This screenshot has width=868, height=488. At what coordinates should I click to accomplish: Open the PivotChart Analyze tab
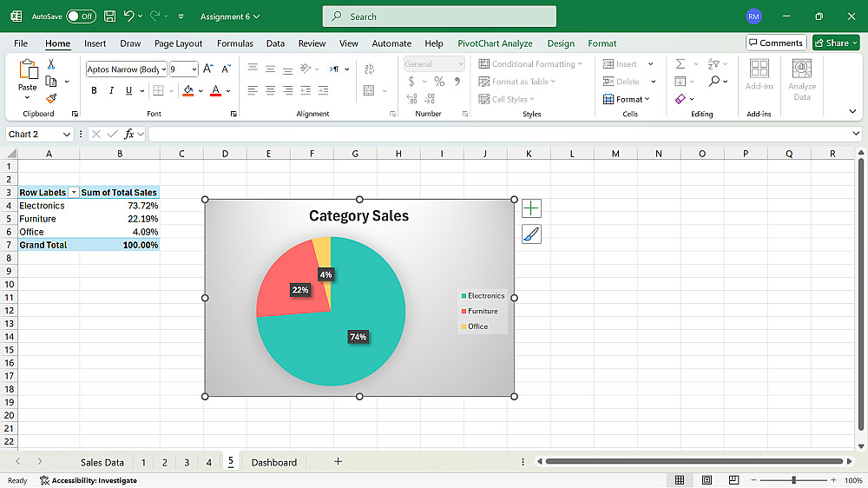495,43
